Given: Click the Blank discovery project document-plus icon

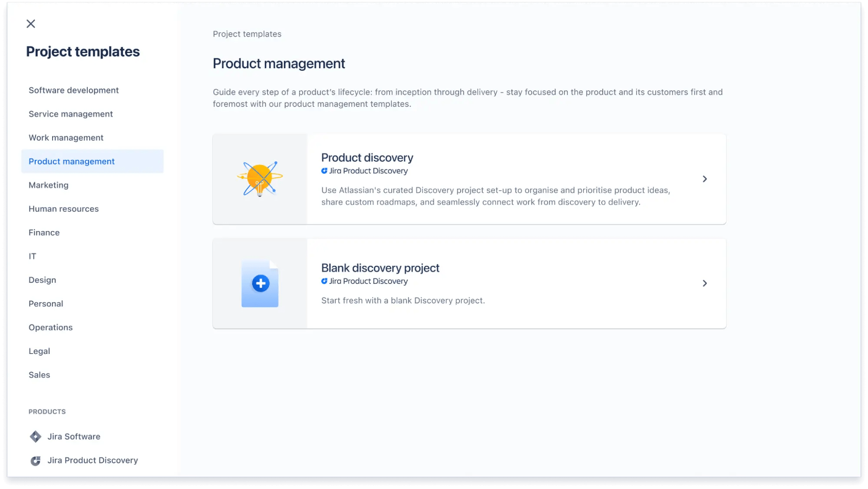Looking at the screenshot, I should [x=260, y=283].
